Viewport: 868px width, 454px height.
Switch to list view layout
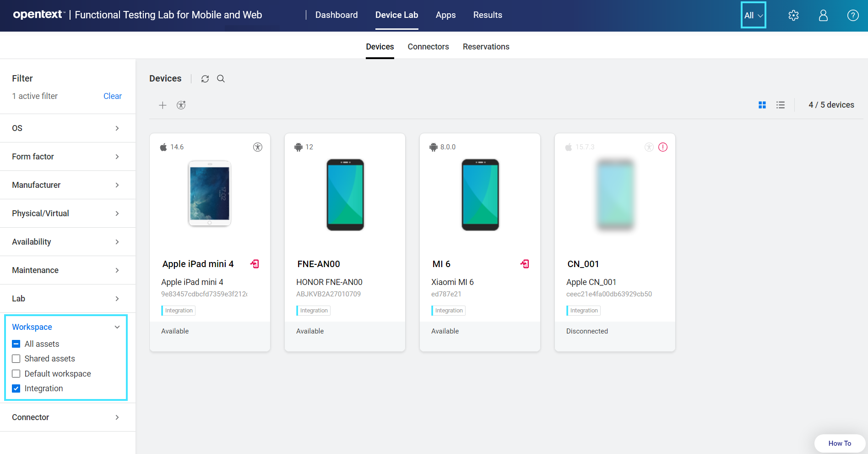[781, 105]
